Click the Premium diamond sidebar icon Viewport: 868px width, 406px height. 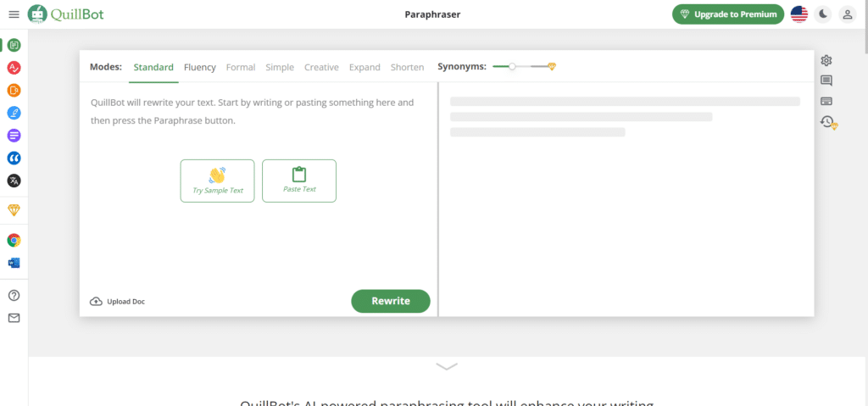(x=14, y=210)
